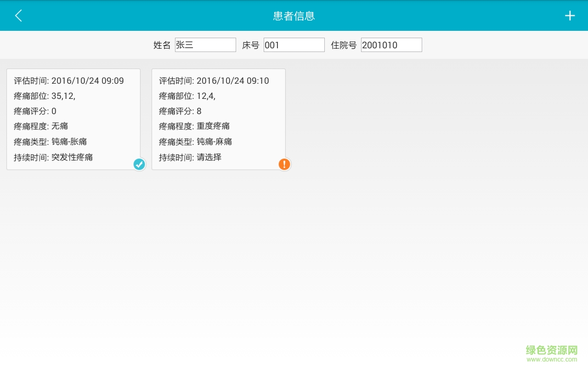
Task: Click the 持续时间: 突发性疼痛 line
Action: tap(53, 157)
